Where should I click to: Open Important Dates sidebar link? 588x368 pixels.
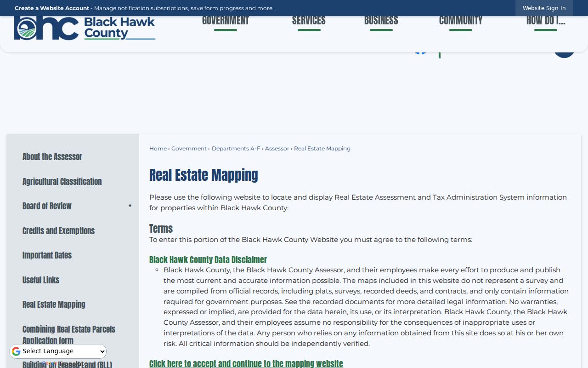tap(47, 255)
